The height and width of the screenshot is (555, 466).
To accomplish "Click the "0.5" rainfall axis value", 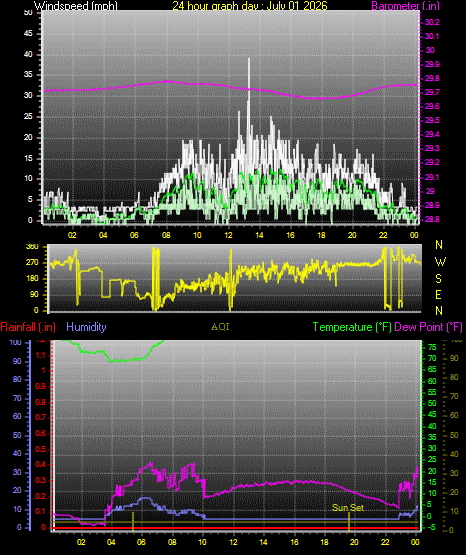I will tap(41, 449).
